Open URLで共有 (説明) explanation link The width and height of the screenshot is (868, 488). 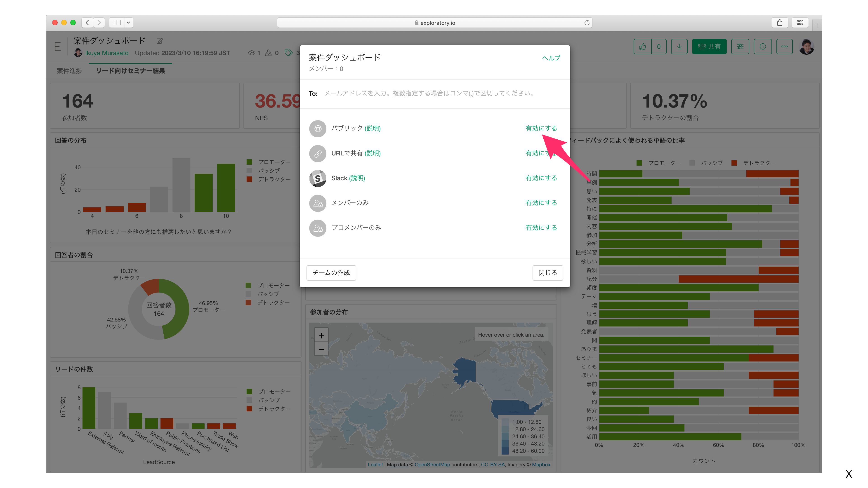pos(373,153)
